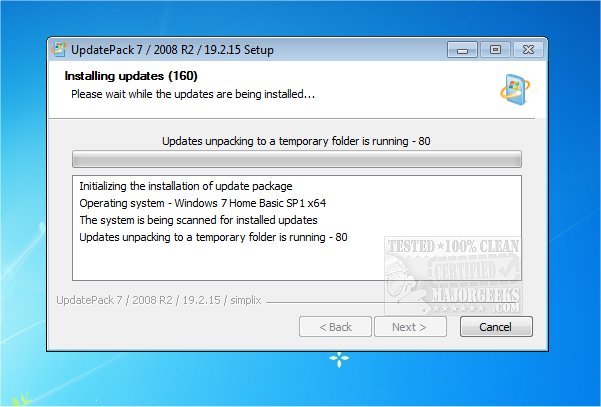This screenshot has width=601, height=407.
Task: Click the unpacking progress bar
Action: [297, 159]
